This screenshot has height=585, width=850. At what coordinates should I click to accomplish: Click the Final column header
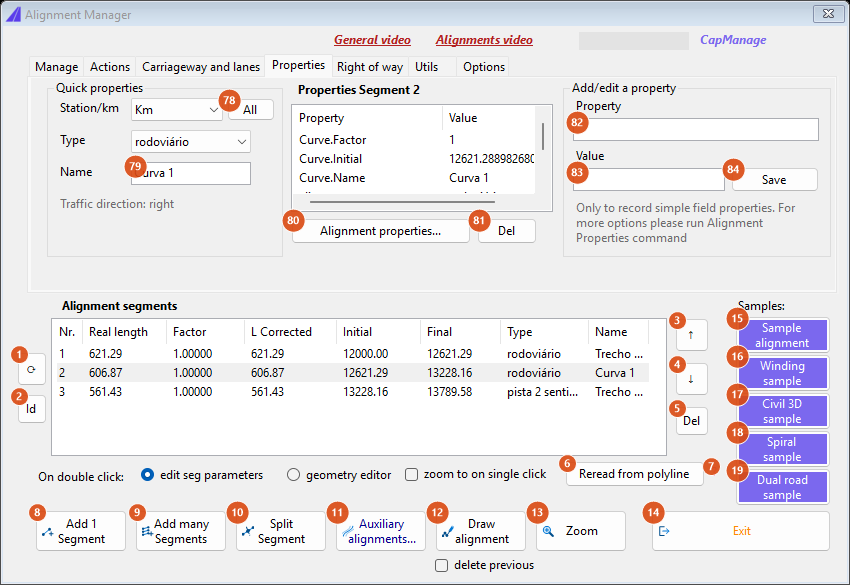point(460,332)
